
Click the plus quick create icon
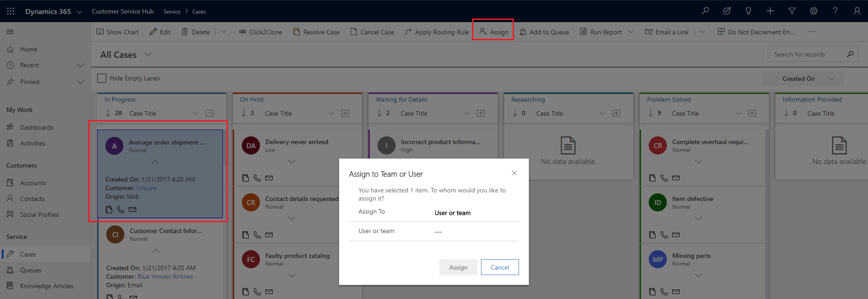770,11
